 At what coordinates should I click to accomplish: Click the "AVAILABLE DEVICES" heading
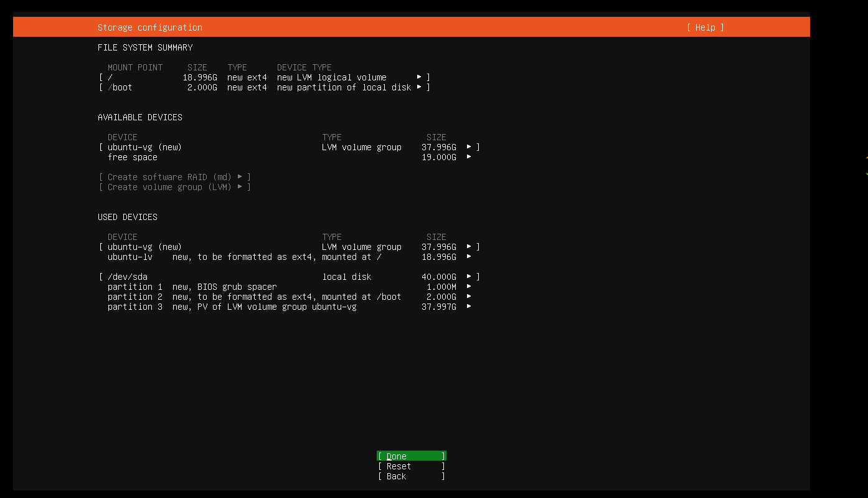click(140, 117)
